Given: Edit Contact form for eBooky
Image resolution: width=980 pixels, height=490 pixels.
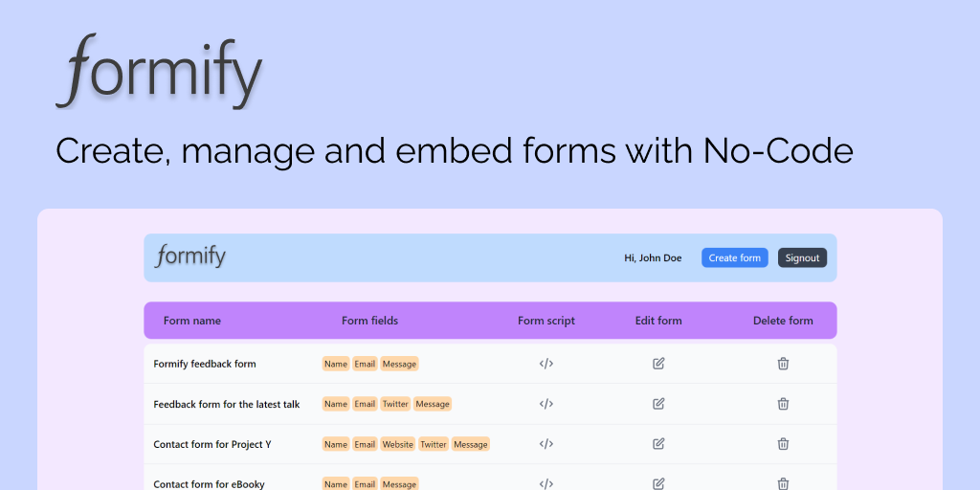Looking at the screenshot, I should 658,483.
